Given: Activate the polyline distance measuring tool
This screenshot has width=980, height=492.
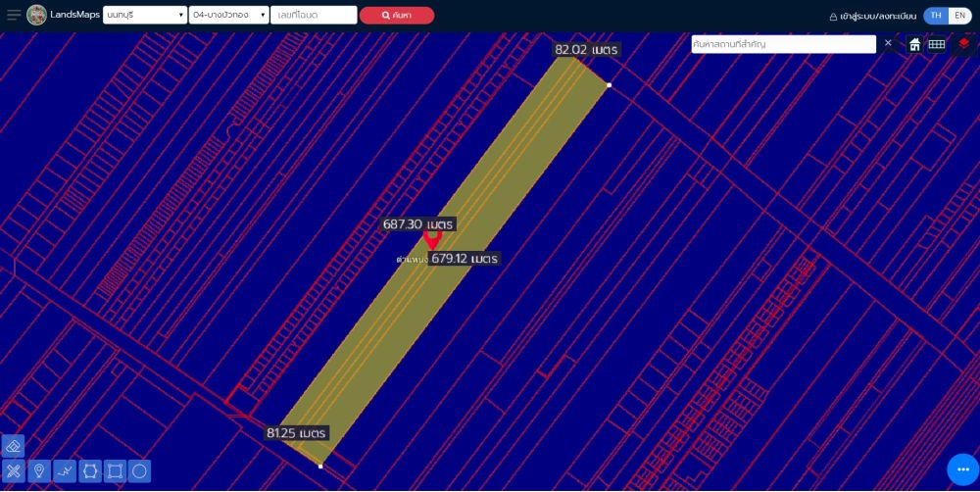Looking at the screenshot, I should (x=64, y=471).
